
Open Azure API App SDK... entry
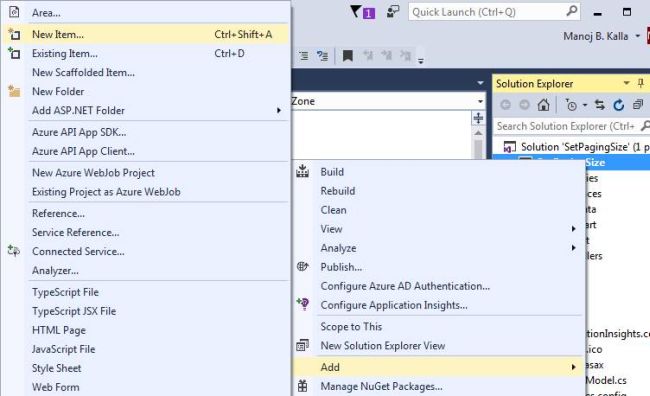[x=145, y=132]
